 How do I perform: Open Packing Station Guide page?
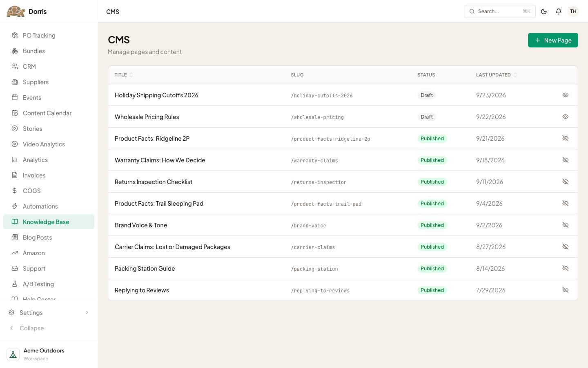tap(145, 269)
